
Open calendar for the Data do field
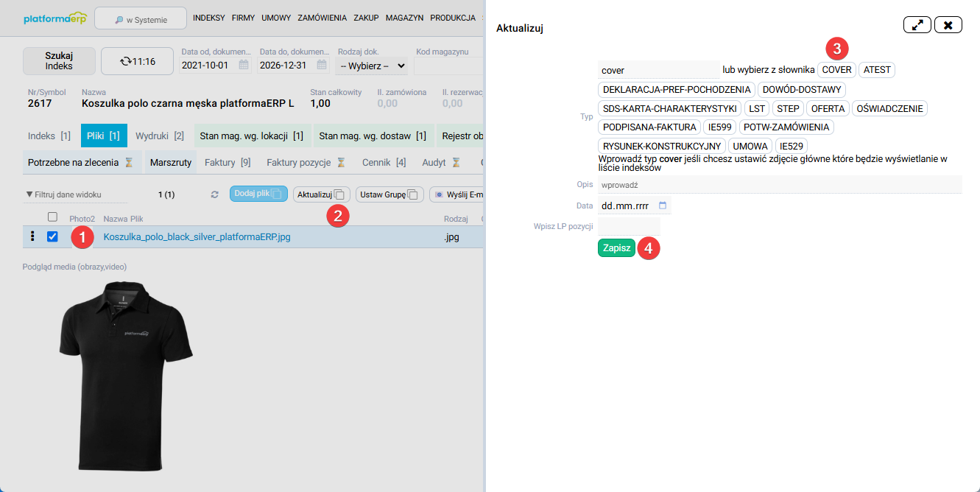tap(322, 65)
